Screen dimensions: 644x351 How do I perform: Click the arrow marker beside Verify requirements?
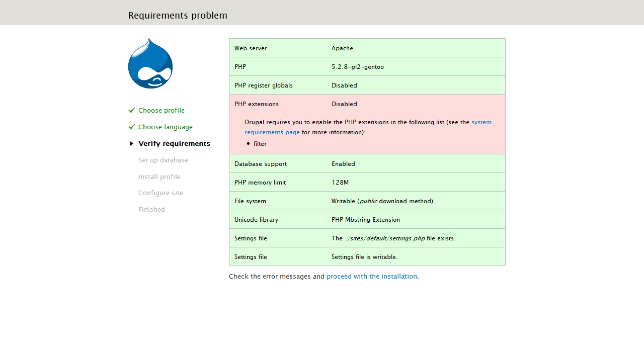point(132,144)
